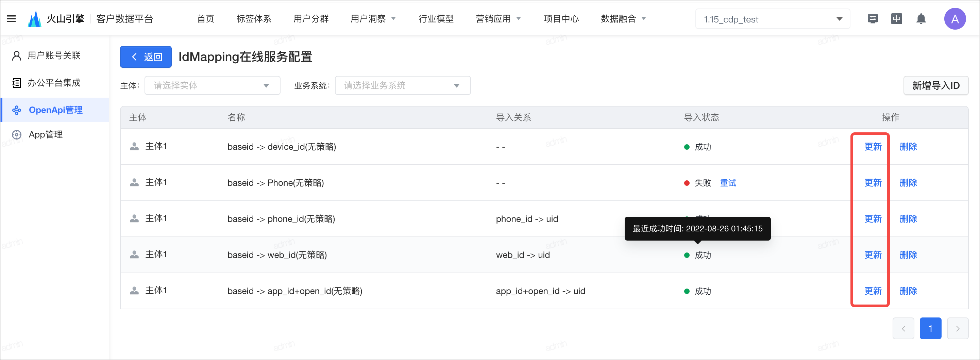This screenshot has width=980, height=360.
Task: Click 更新 for Phone(无策略) row
Action: pyautogui.click(x=873, y=183)
